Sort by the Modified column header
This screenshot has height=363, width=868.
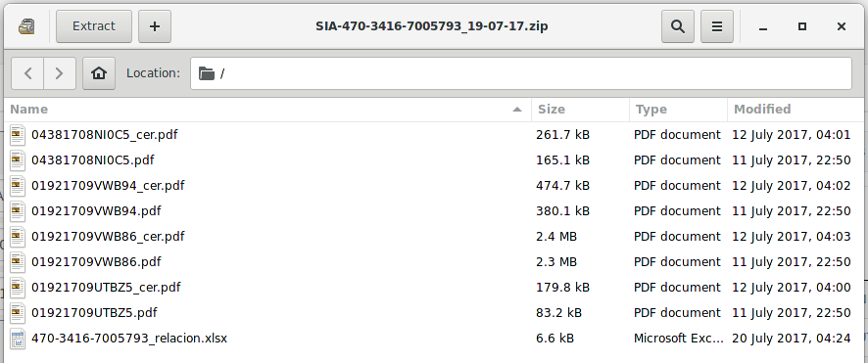point(795,110)
